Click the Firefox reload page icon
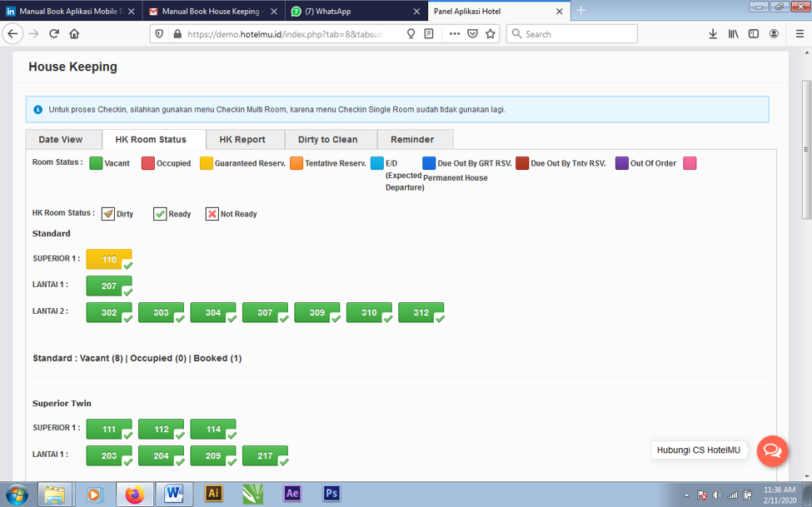The image size is (812, 507). coord(54,34)
